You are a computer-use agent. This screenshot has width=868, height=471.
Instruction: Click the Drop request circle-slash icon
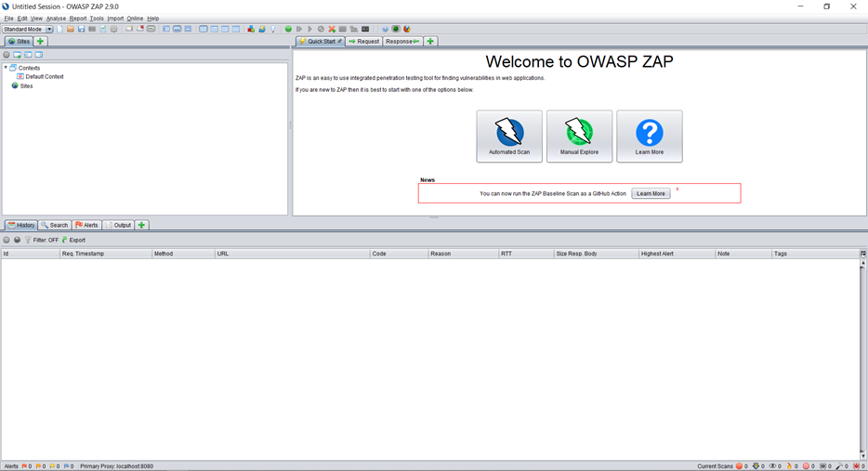click(x=321, y=29)
